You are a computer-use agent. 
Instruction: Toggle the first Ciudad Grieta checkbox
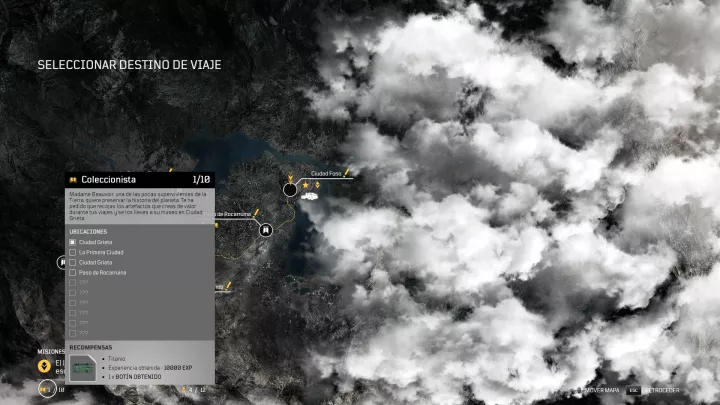72,242
